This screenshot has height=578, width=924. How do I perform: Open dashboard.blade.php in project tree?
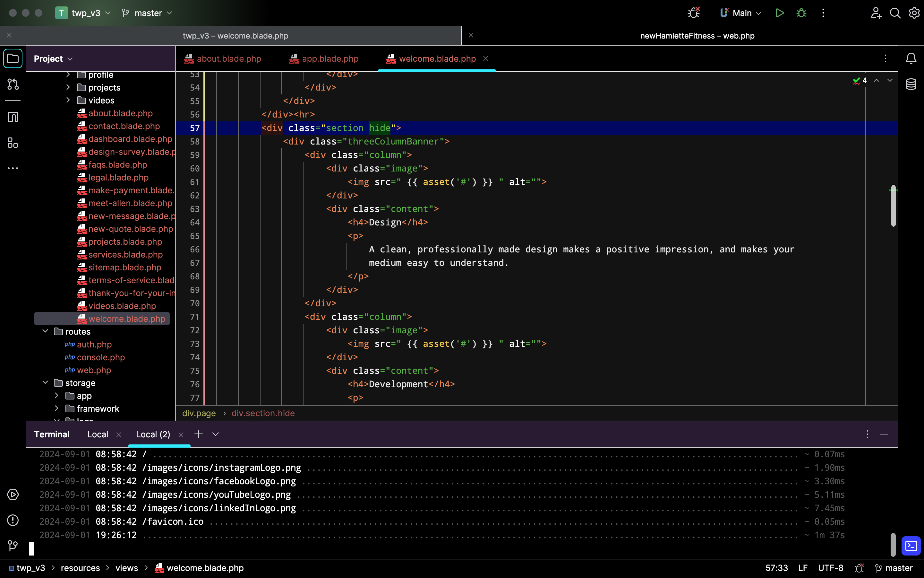tap(130, 139)
